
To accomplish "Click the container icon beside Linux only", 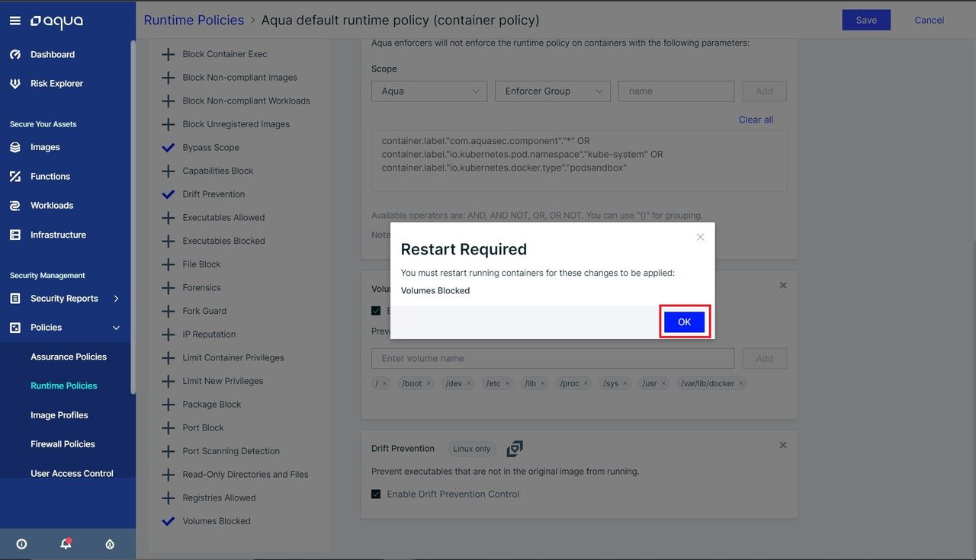I will [x=515, y=449].
